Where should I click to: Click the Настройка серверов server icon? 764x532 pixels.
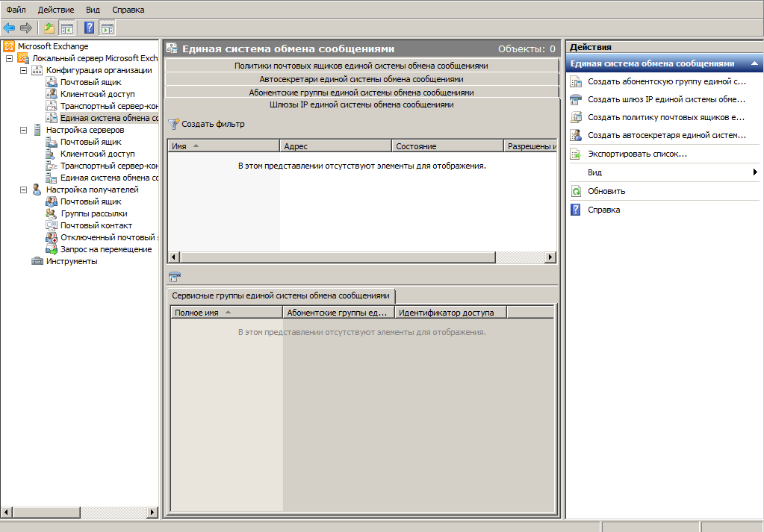[37, 130]
